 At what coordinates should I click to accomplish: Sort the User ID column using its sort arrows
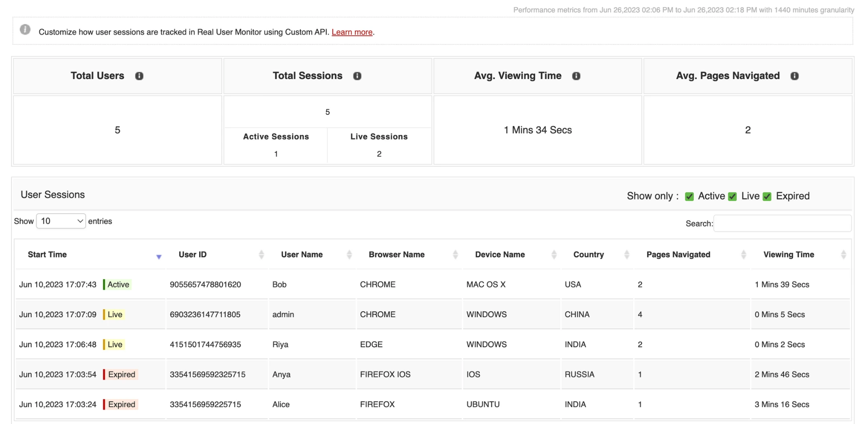pos(262,254)
